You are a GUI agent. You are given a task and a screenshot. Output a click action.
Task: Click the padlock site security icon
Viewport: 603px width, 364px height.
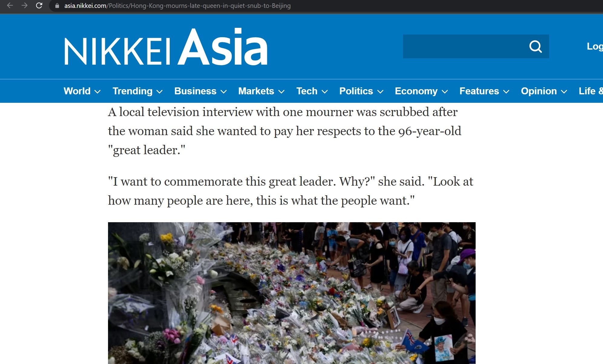(x=57, y=6)
